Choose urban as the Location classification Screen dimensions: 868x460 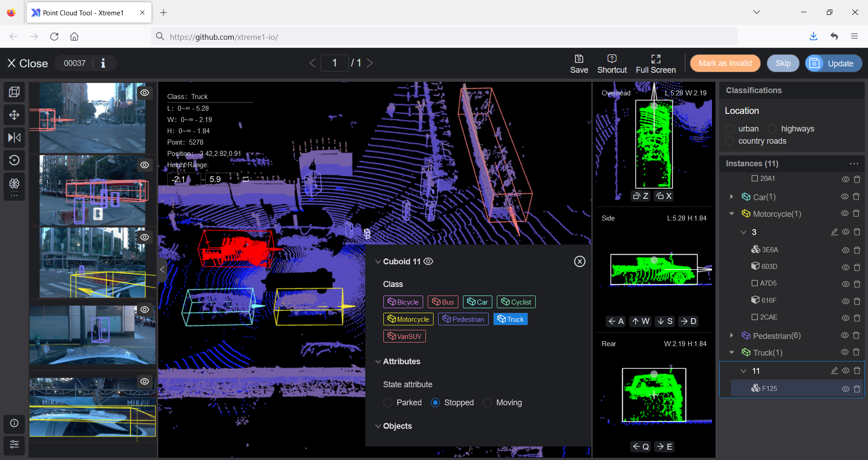730,129
